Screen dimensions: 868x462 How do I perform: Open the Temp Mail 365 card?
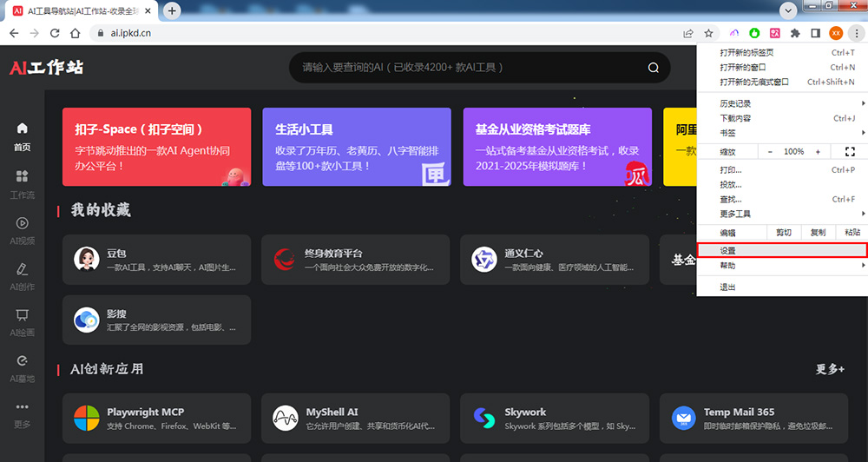[754, 419]
